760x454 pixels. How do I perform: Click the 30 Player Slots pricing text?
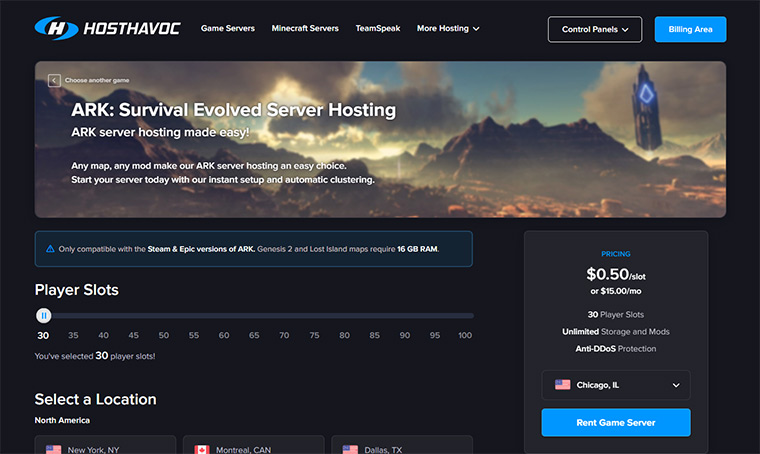(x=616, y=314)
